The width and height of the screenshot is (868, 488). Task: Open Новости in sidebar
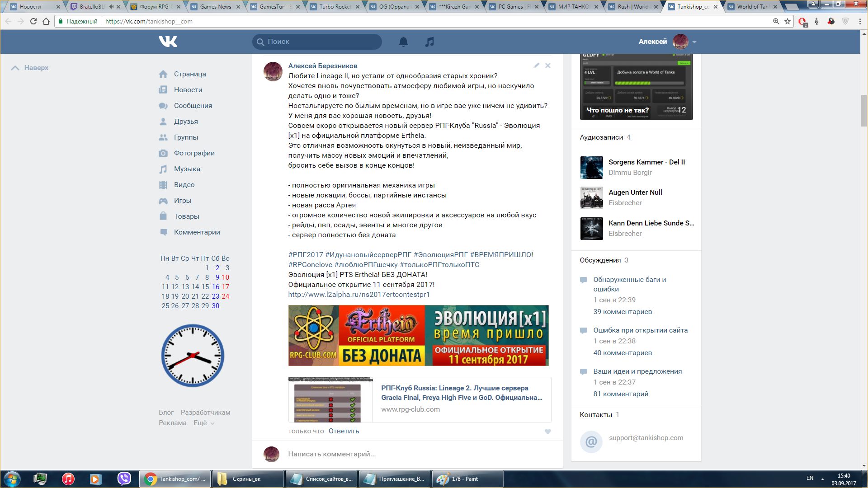point(188,90)
